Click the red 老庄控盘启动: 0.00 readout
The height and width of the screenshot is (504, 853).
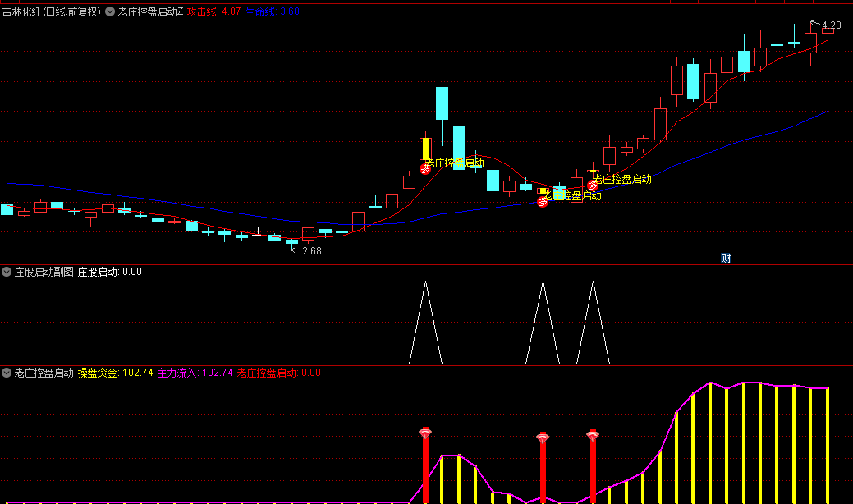[x=279, y=373]
